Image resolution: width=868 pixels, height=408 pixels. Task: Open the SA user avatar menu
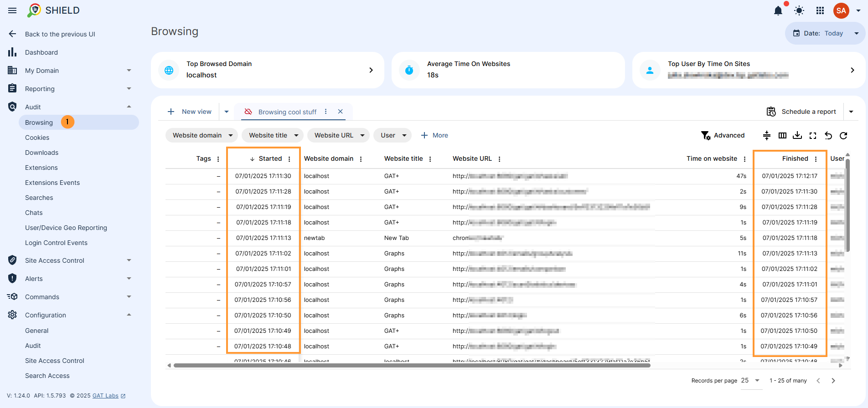tap(841, 10)
